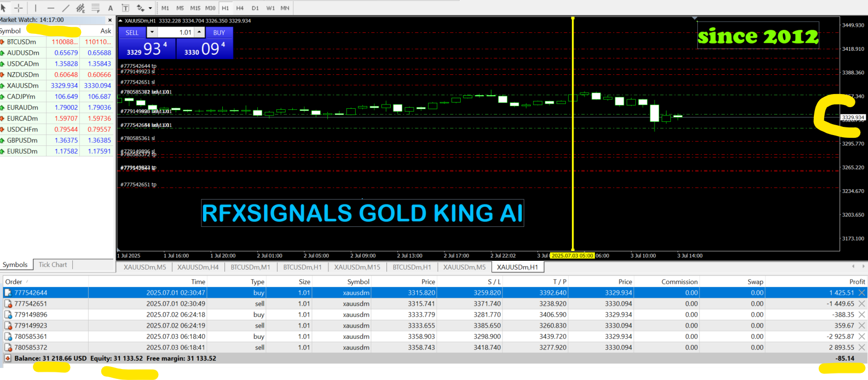Select the Trendline drawing tool
Screen dimensions: 868x380
pyautogui.click(x=66, y=8)
